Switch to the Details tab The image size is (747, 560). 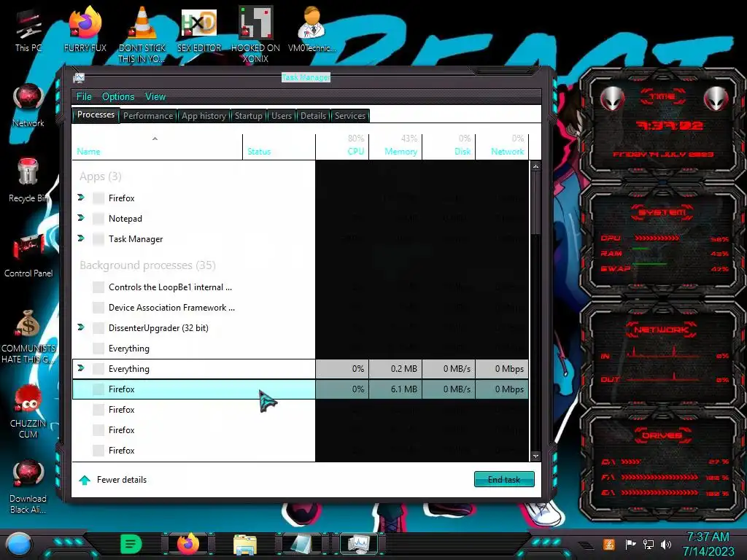313,116
